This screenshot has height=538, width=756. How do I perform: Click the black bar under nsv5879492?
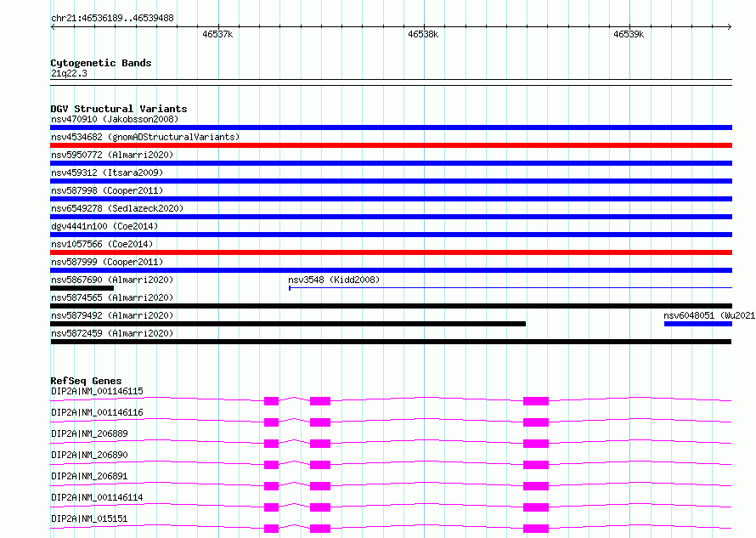[x=288, y=324]
